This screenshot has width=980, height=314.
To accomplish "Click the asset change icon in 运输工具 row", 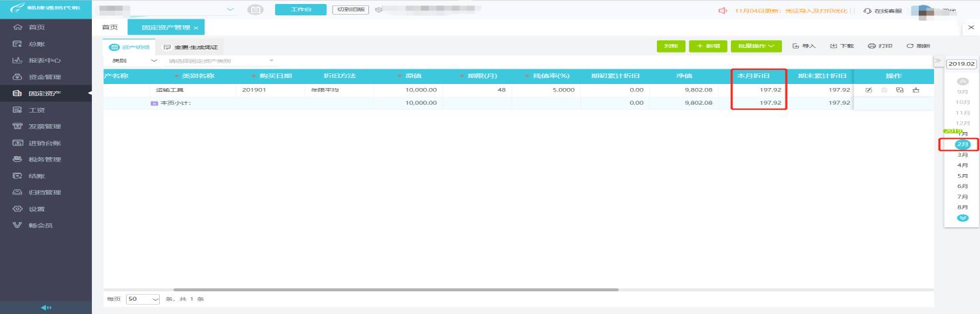I will pyautogui.click(x=899, y=90).
